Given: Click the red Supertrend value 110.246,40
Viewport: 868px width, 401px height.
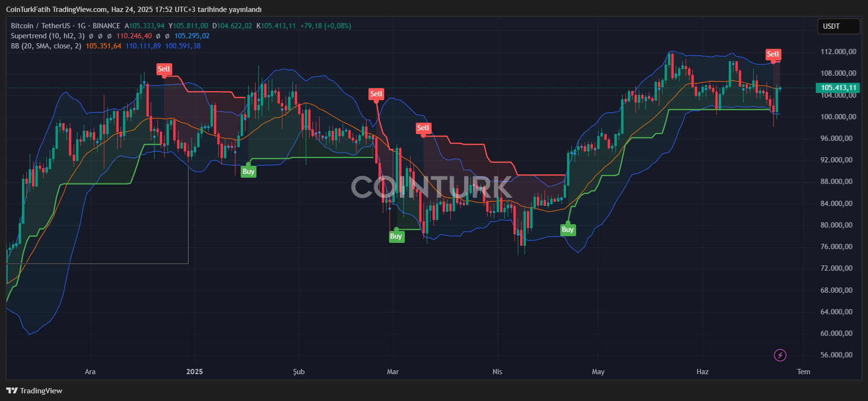Looking at the screenshot, I should [134, 36].
